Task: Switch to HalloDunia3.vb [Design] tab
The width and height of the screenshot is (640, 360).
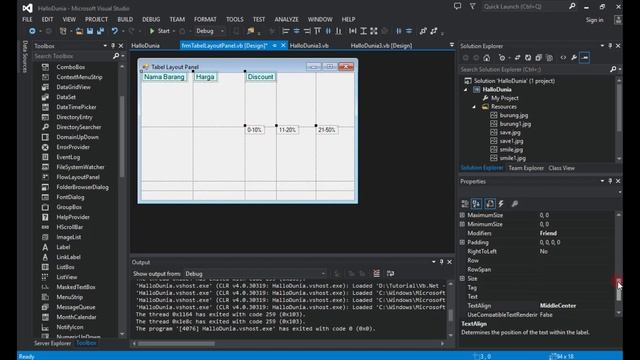Action: pos(381,46)
